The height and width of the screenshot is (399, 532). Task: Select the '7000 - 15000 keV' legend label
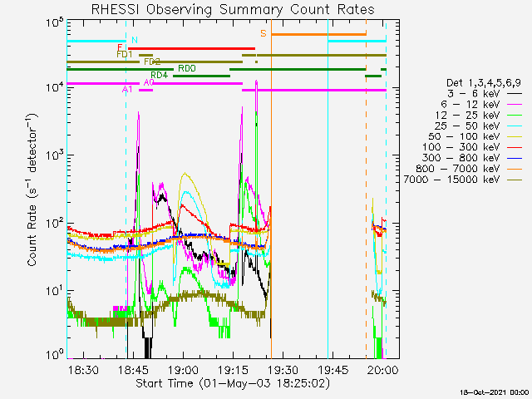[452, 180]
